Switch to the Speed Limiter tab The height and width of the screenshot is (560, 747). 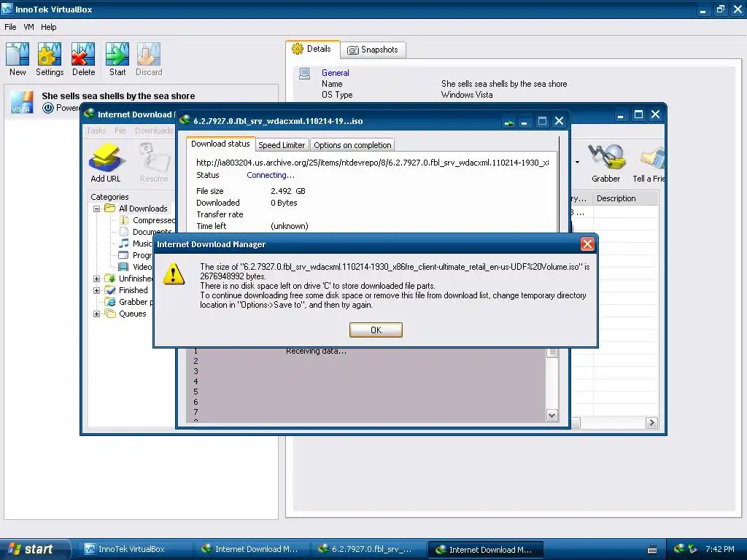[x=282, y=145]
